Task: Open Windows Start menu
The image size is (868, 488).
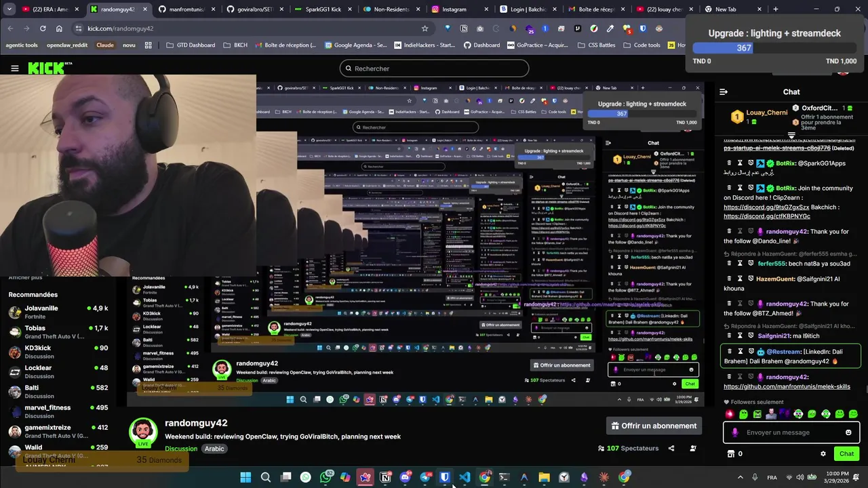Action: [245, 477]
